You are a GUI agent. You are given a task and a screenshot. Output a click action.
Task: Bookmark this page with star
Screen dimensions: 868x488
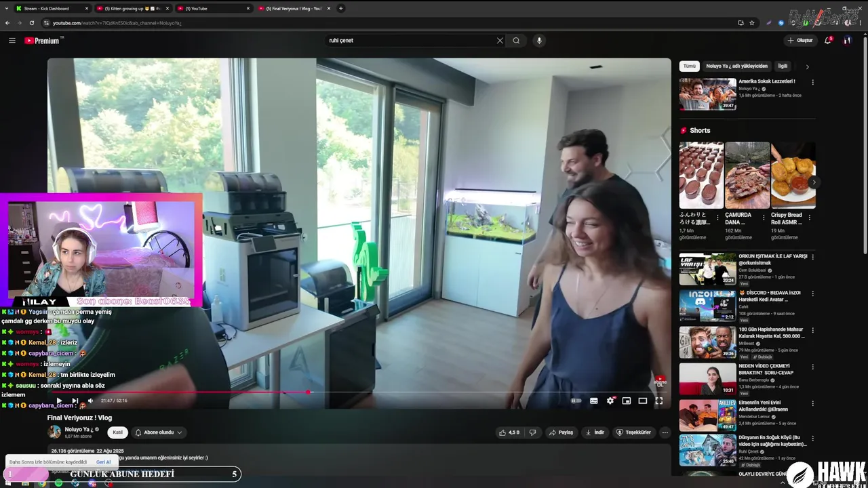[x=752, y=22]
